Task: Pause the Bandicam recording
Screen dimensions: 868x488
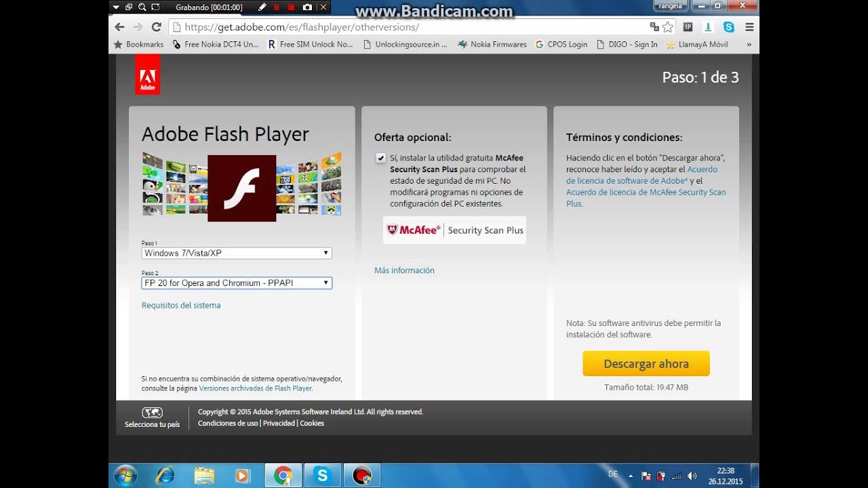Action: (276, 7)
